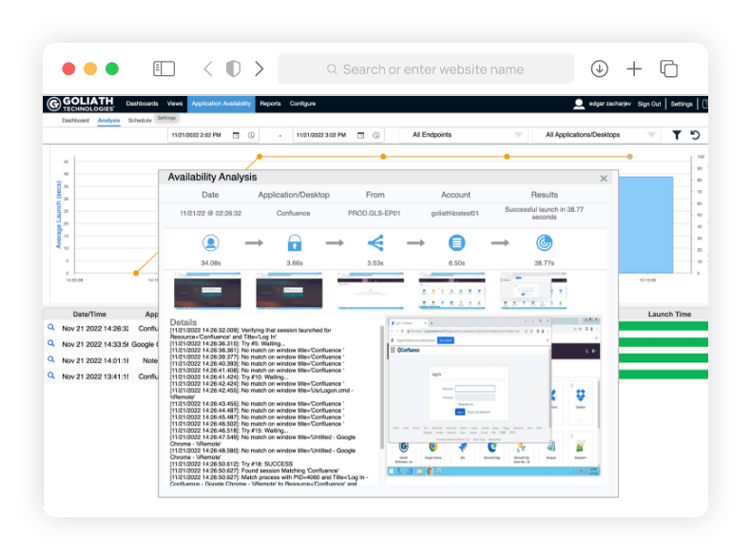Open the first screenshot thumbnail under 34.08s
This screenshot has height=560, width=751.
click(x=207, y=290)
